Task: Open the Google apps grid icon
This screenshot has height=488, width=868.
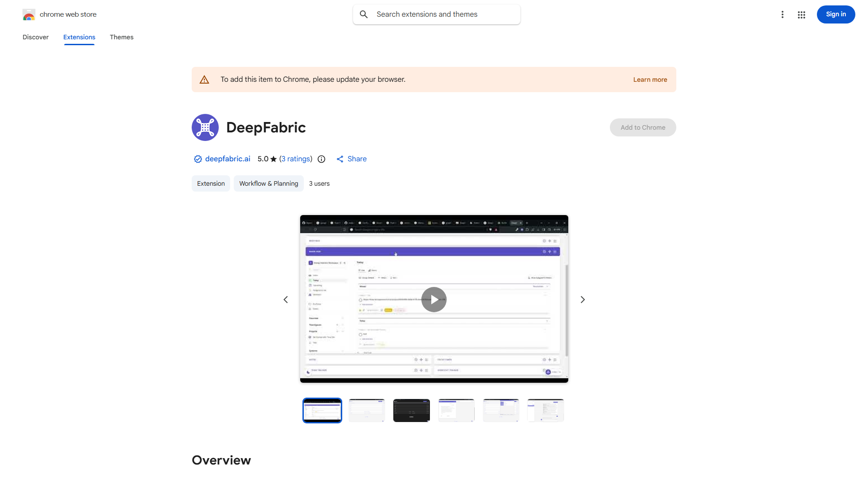Action: point(801,14)
